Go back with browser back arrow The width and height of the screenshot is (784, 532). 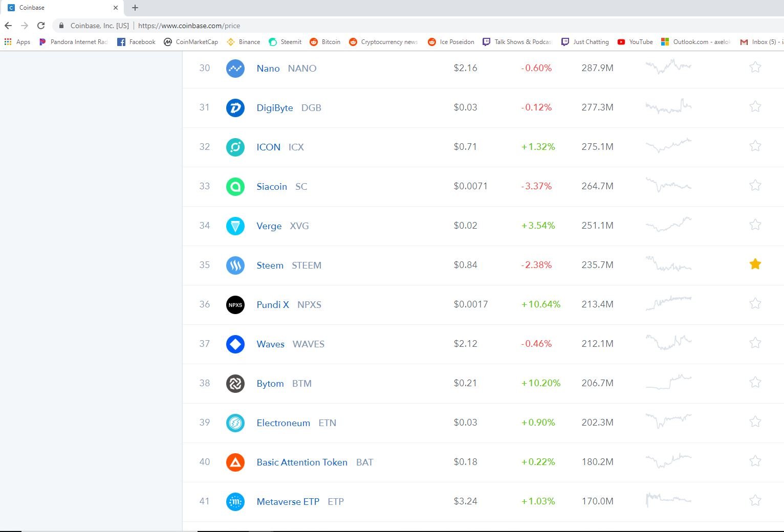click(8, 26)
